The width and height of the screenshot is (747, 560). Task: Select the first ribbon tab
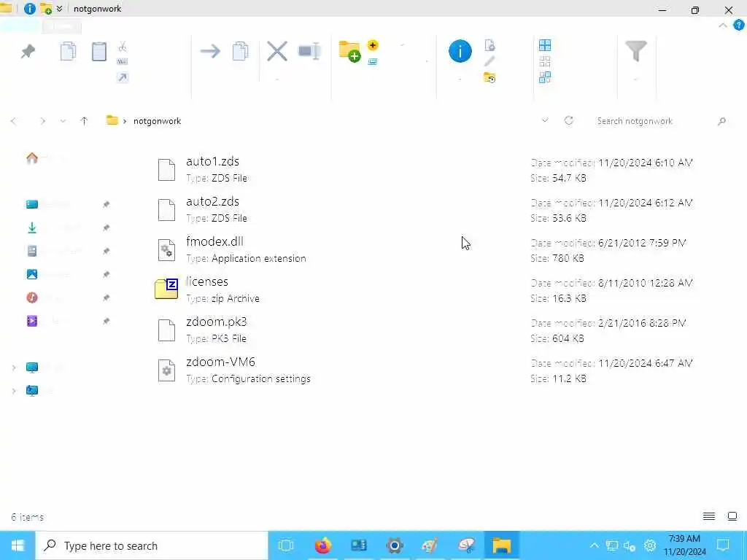20,26
